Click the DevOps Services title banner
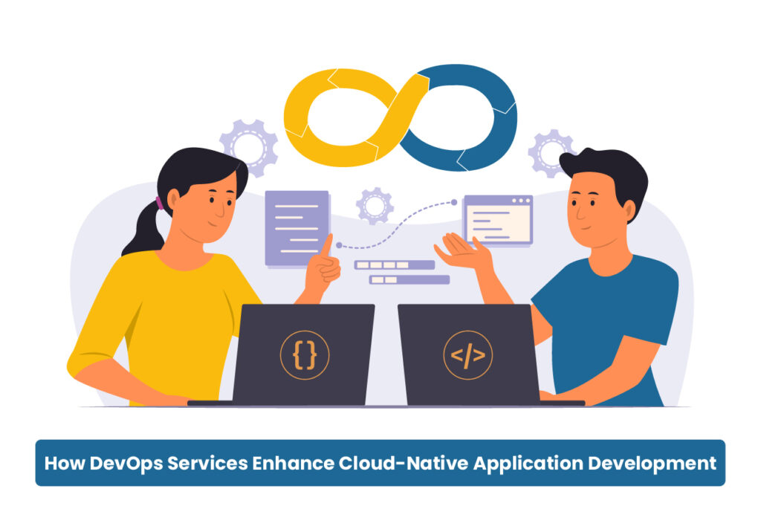 tap(380, 463)
